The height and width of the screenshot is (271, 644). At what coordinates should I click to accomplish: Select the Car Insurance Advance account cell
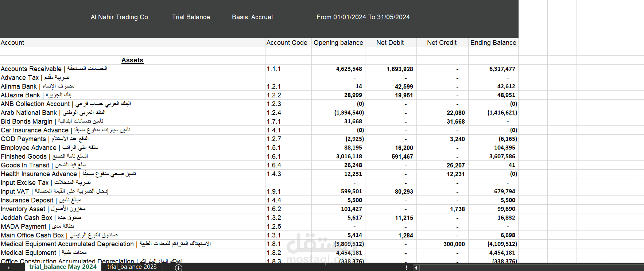tap(132, 130)
